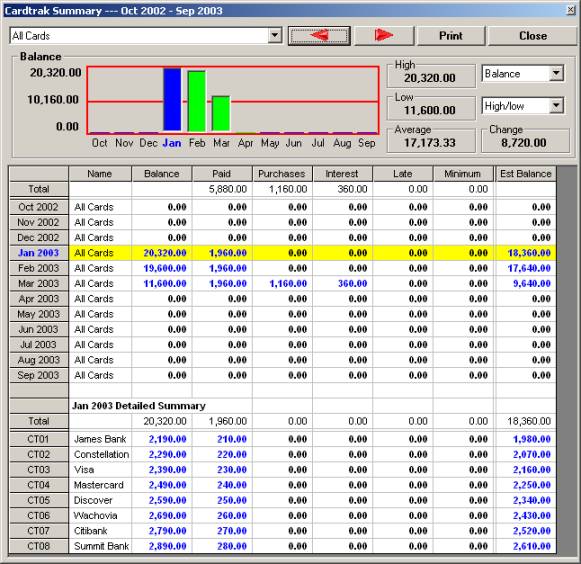Close window with title bar X
The width and height of the screenshot is (581, 564).
pos(571,10)
